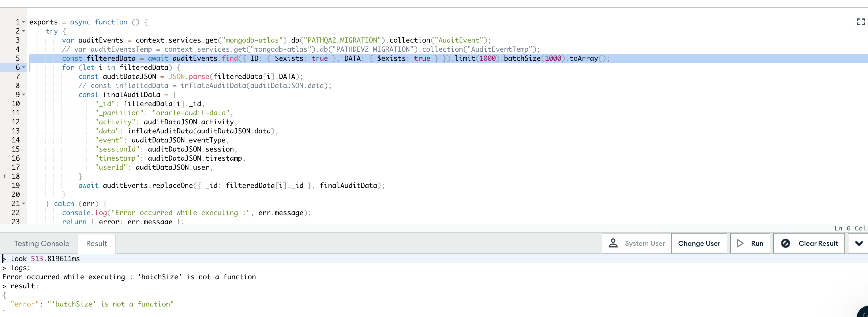Fold the function block at line 1
The width and height of the screenshot is (868, 317).
(x=24, y=22)
